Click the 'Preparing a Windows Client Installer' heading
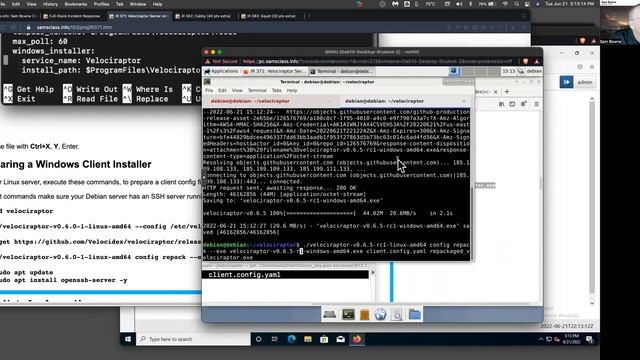This screenshot has width=640, height=360. tap(76, 164)
